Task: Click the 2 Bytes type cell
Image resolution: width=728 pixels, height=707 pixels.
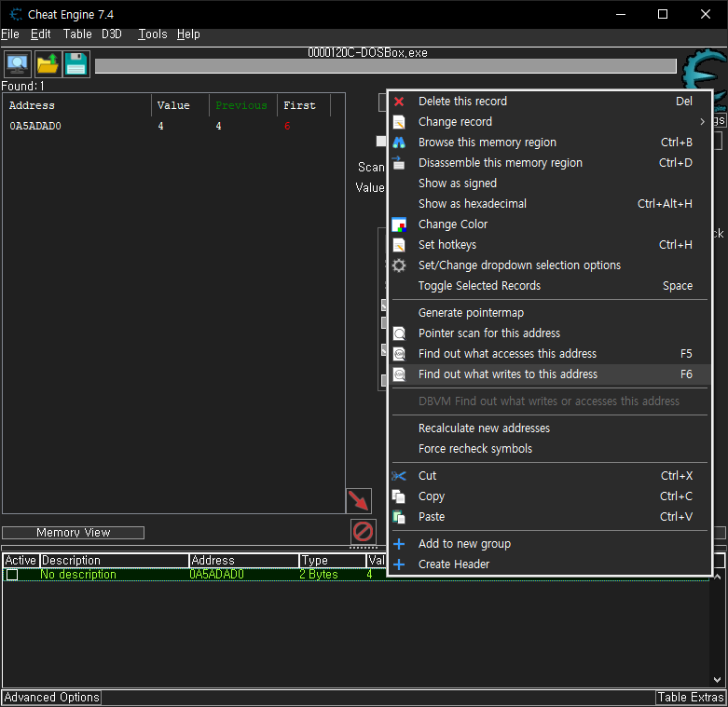Action: pos(319,575)
